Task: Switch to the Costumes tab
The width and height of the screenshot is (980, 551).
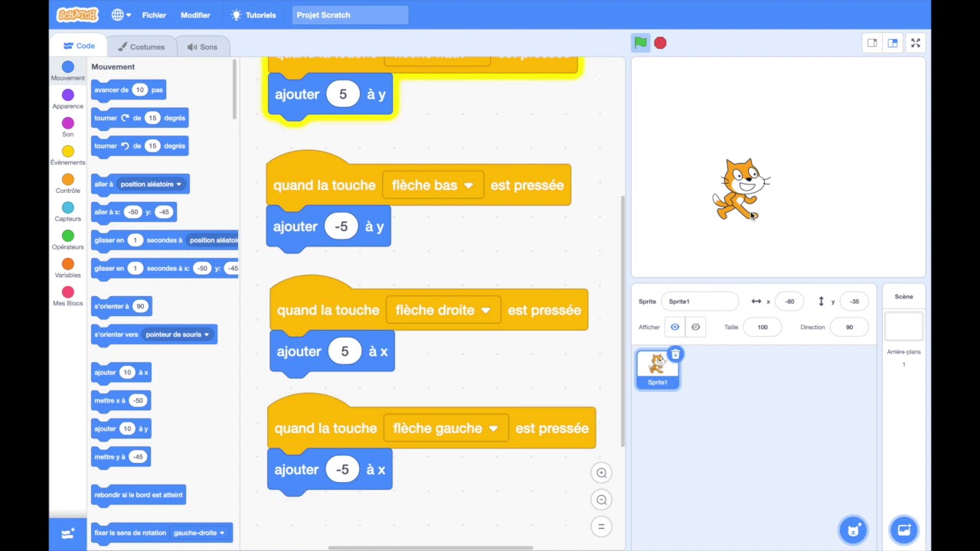Action: (x=141, y=47)
